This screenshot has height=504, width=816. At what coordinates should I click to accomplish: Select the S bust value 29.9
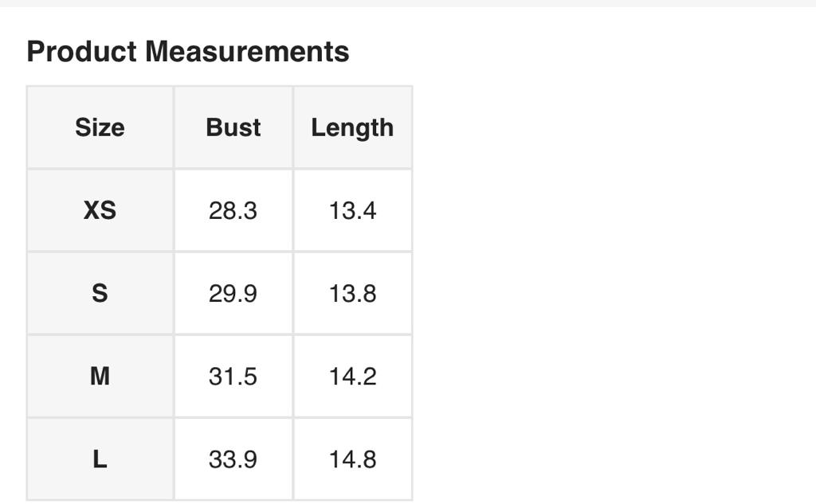tap(233, 293)
